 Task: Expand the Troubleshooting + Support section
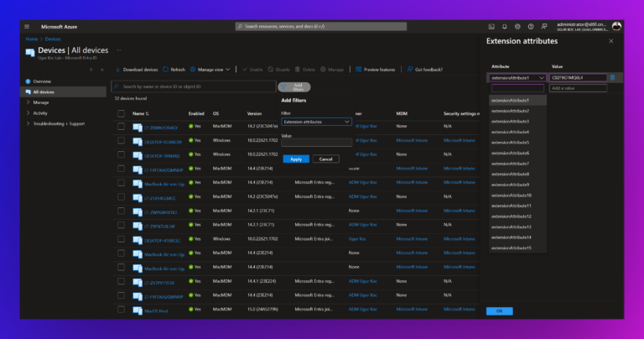click(59, 123)
